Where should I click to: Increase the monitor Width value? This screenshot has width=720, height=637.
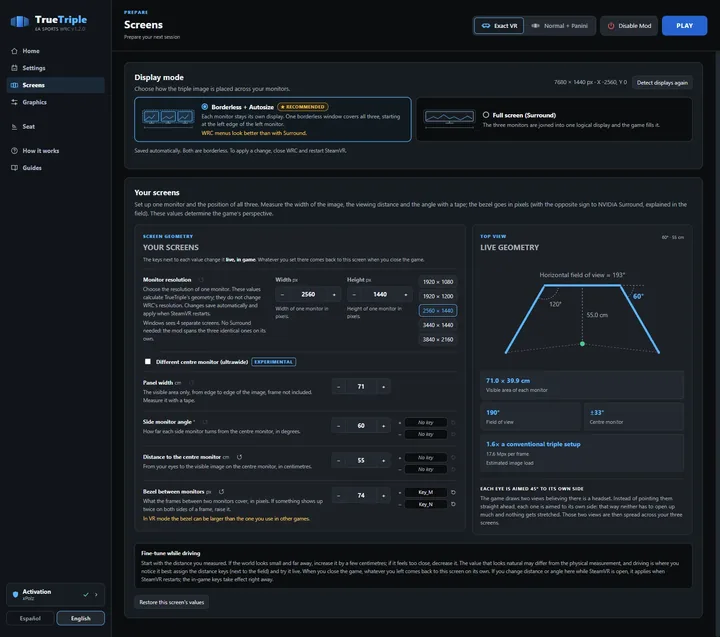pos(334,294)
